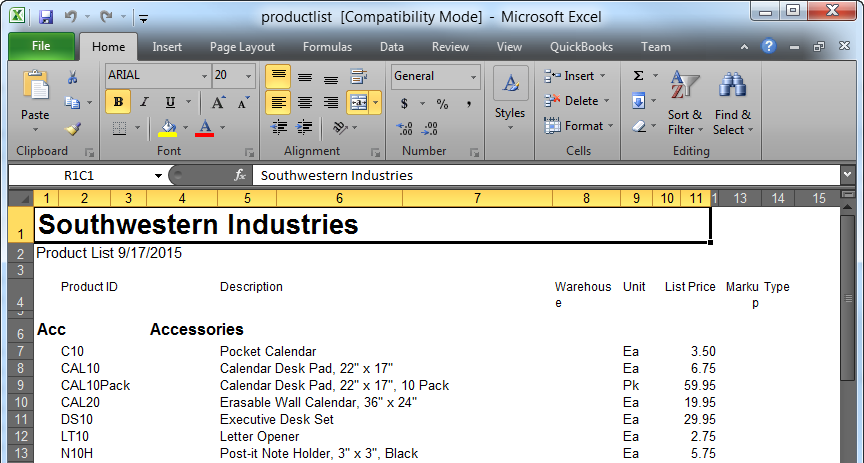Click the Undo arrow icon
This screenshot has height=463, width=864.
pyautogui.click(x=71, y=17)
